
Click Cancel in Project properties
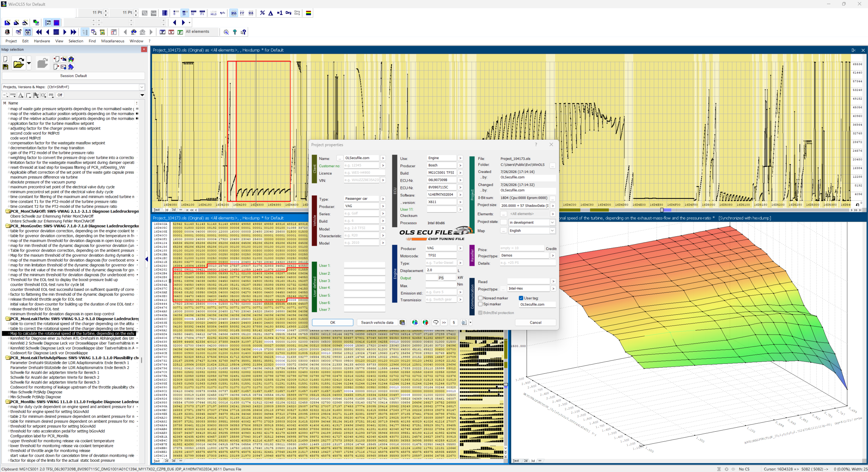[535, 322]
